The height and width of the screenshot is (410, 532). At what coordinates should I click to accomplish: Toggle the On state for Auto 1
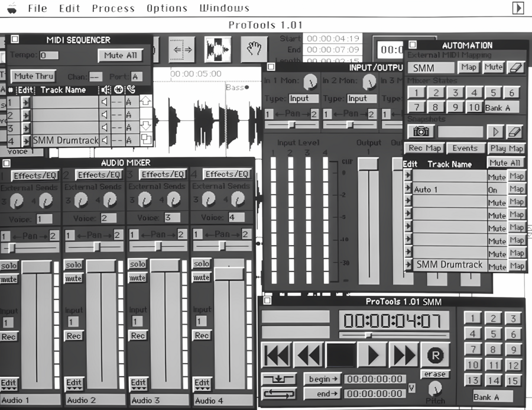pyautogui.click(x=497, y=190)
